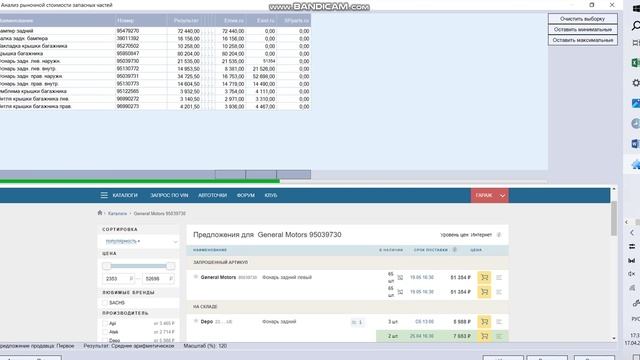640x360 pixels.
Task: Click the maximum price field 52698
Action: click(158, 279)
